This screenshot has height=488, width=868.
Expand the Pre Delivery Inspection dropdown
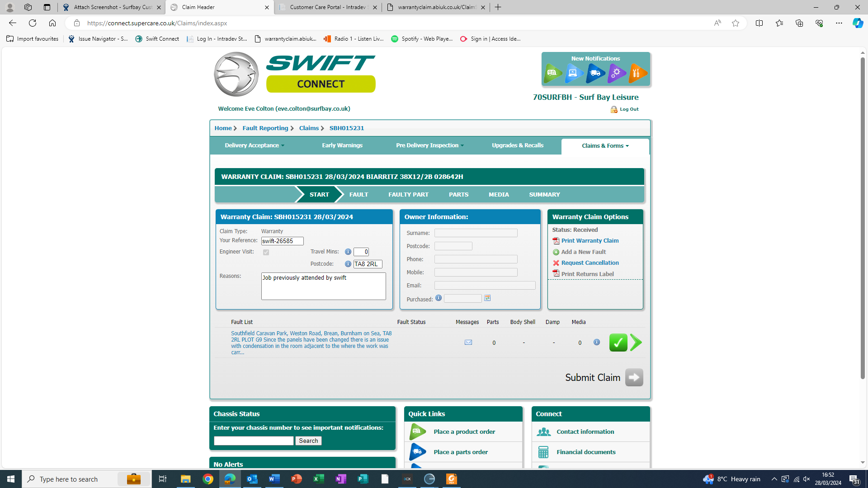[429, 145]
